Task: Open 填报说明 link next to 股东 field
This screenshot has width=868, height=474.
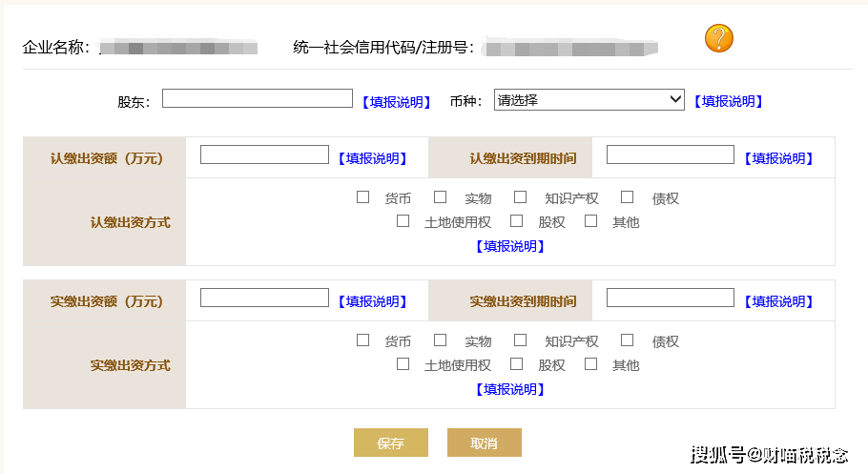Action: pos(397,102)
